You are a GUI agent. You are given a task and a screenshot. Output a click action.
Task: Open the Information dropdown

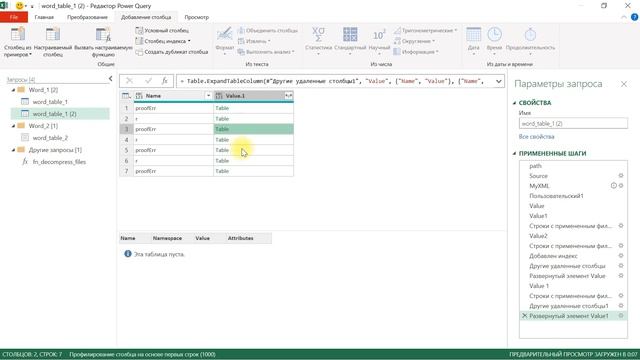416,52
